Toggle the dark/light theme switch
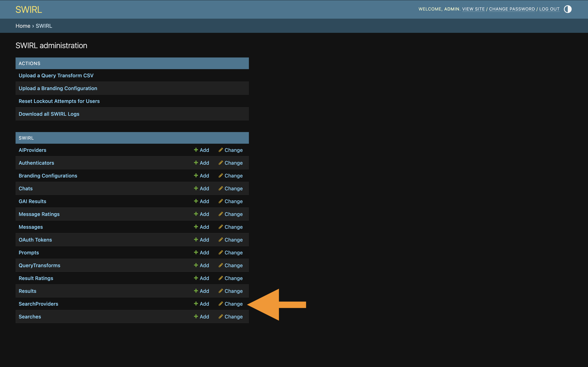588x367 pixels. [x=568, y=9]
